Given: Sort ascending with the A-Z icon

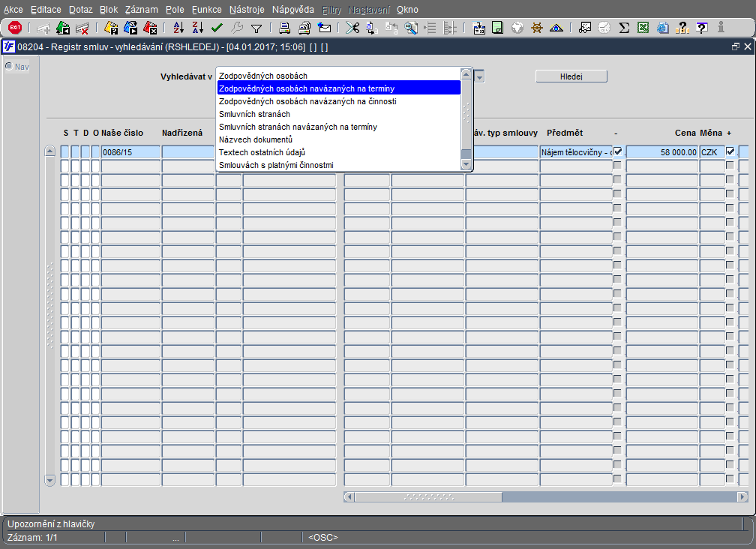Looking at the screenshot, I should click(x=178, y=28).
